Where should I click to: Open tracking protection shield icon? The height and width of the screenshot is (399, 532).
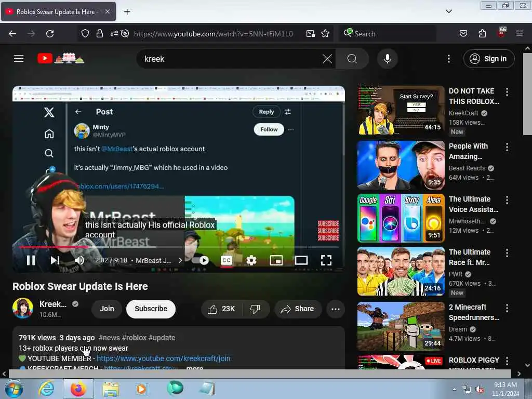click(x=85, y=34)
